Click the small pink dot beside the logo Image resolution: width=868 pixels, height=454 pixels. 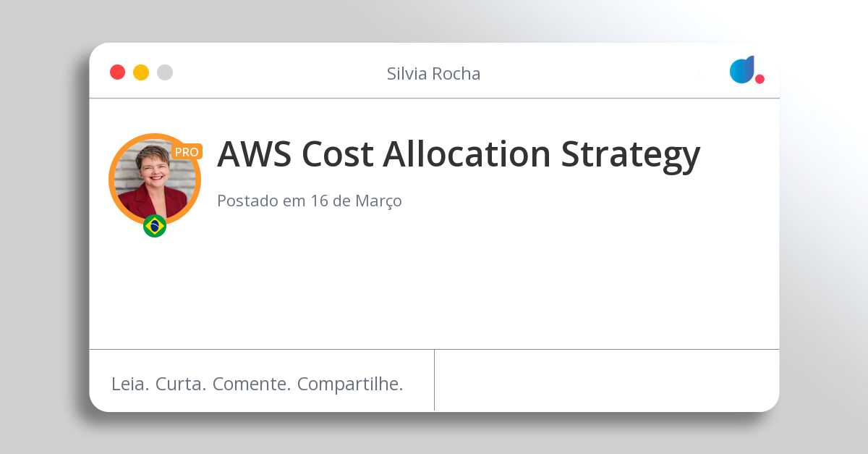coord(759,79)
